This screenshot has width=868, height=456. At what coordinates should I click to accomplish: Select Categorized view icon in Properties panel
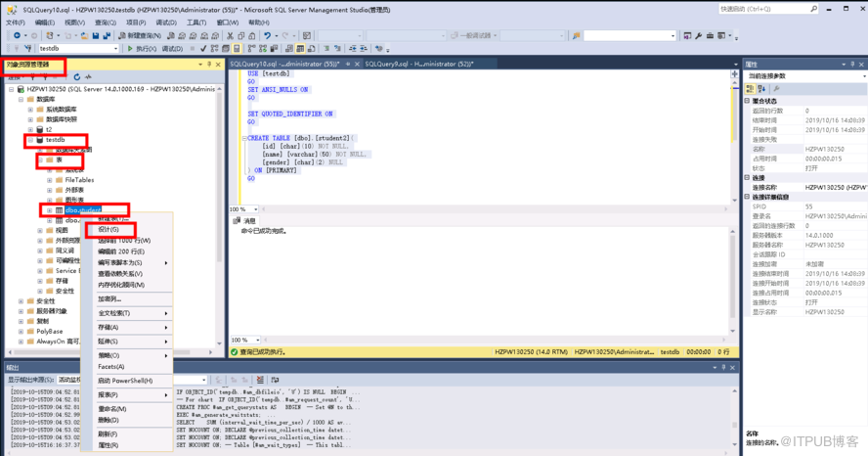[752, 88]
